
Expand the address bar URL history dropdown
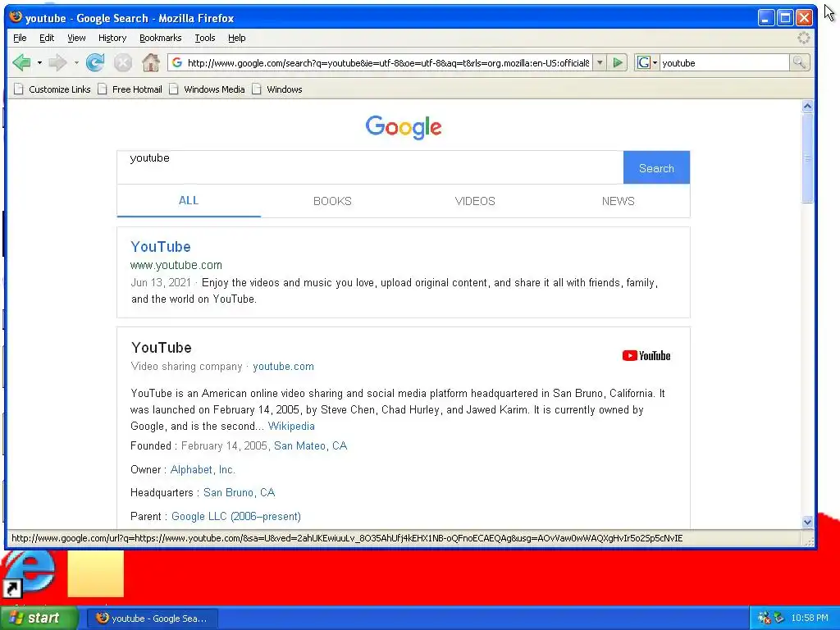[x=600, y=62]
